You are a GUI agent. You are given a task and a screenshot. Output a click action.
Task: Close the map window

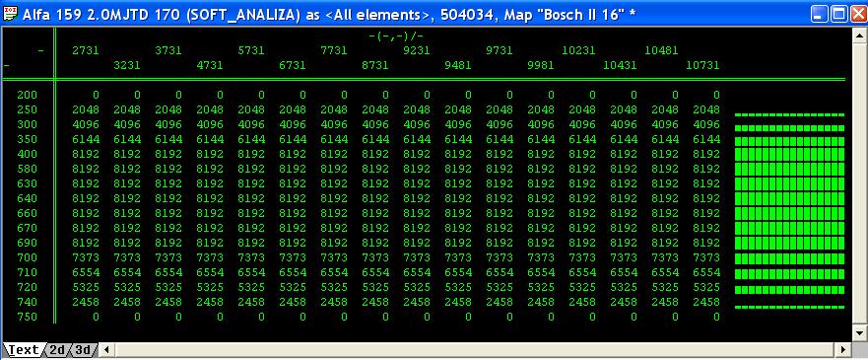click(856, 14)
